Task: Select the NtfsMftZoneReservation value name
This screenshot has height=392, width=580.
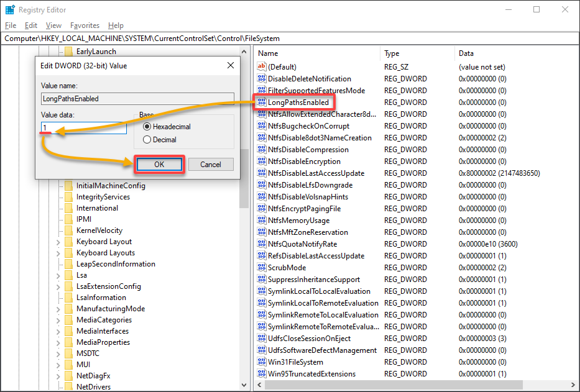Action: point(308,232)
